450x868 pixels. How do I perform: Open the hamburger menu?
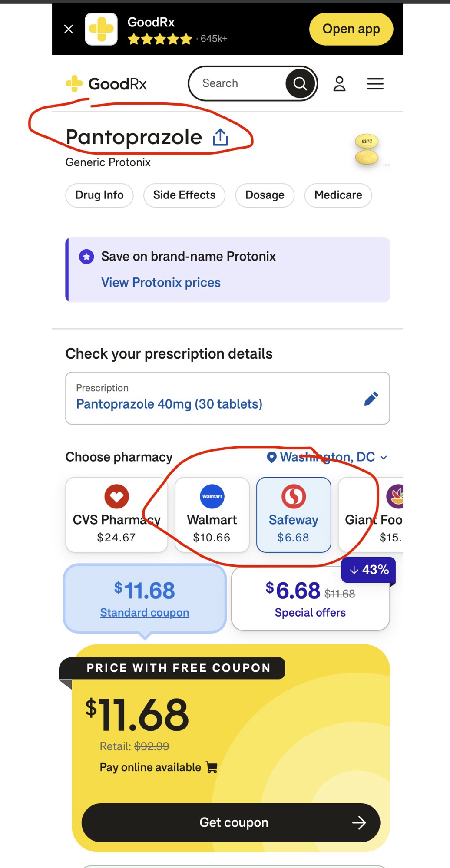click(x=375, y=84)
